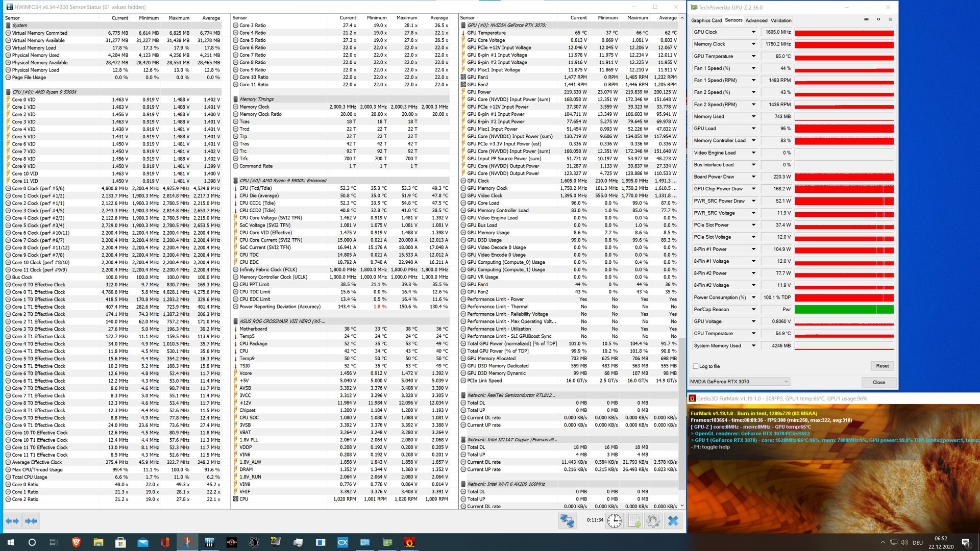Click the blue X close sensors icon

point(673,521)
